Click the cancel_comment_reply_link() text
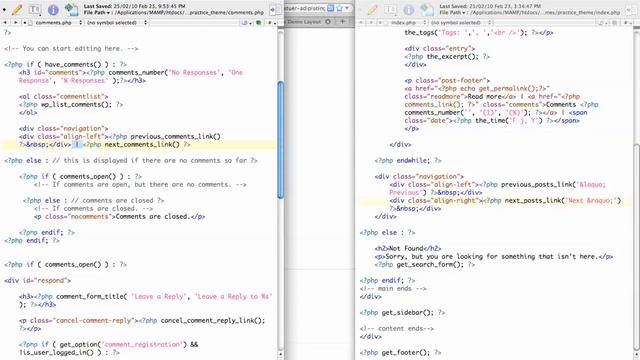The height and width of the screenshot is (360, 640). 213,320
